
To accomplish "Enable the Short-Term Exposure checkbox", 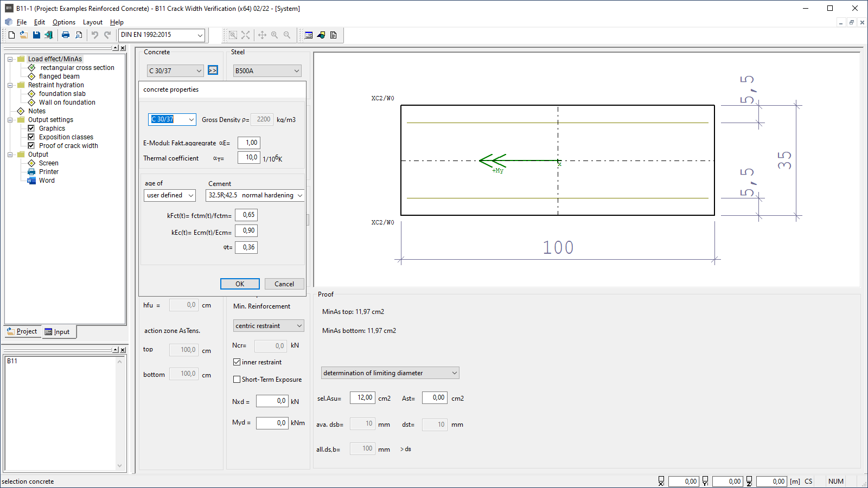I will [237, 380].
